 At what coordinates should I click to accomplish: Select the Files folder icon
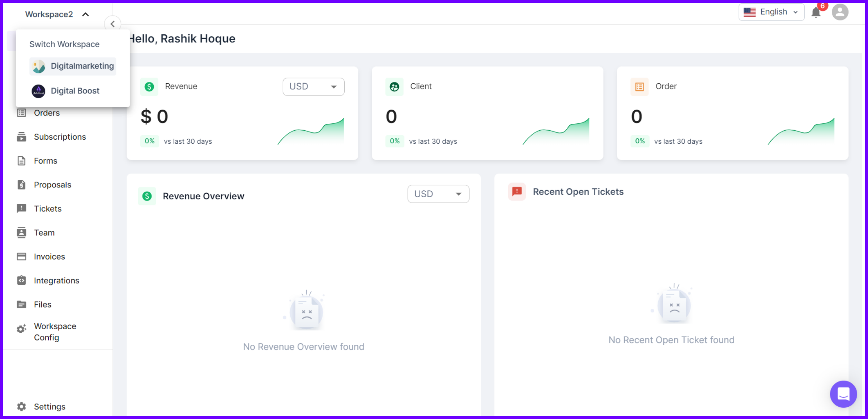coord(22,304)
